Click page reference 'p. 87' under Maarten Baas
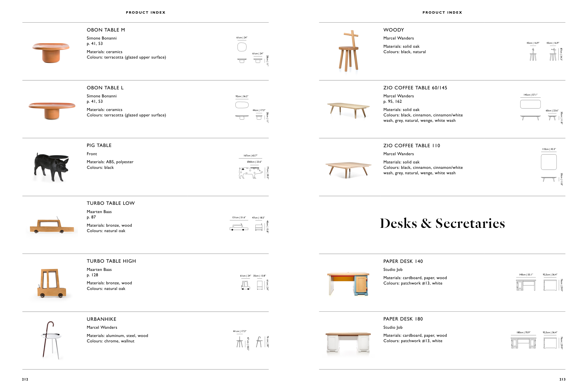 click(x=91, y=217)
